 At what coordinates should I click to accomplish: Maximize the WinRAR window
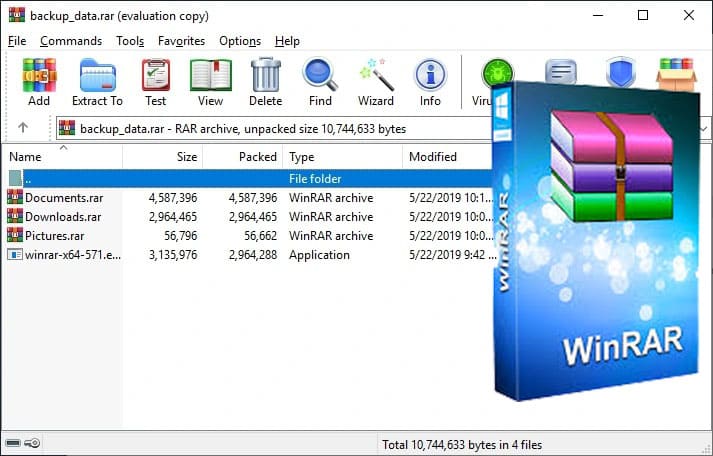click(x=643, y=15)
